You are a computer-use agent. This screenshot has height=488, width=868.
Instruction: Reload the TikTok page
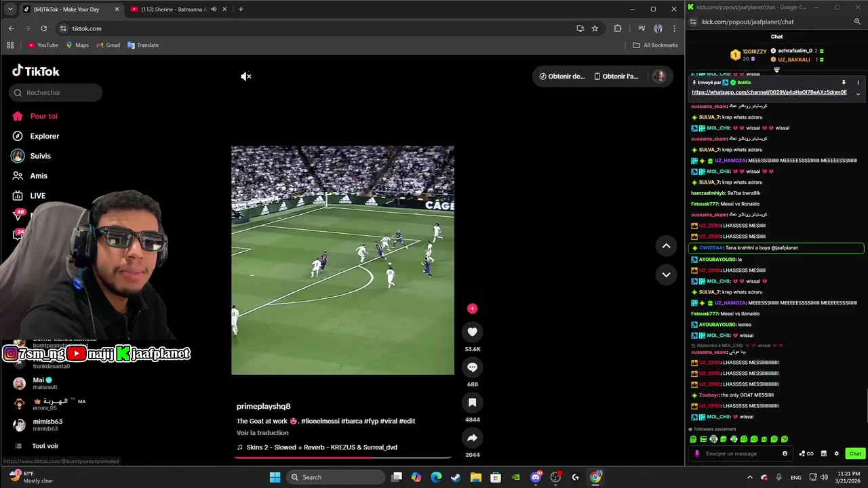[43, 28]
